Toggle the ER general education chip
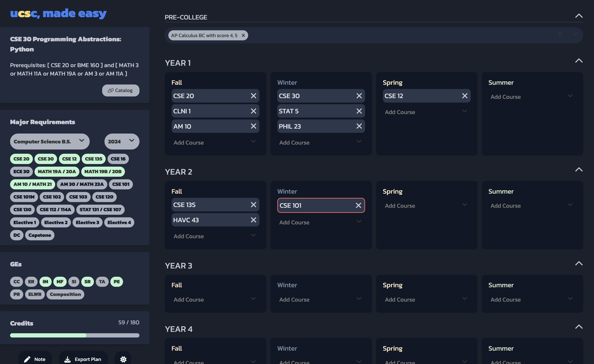 [31, 282]
